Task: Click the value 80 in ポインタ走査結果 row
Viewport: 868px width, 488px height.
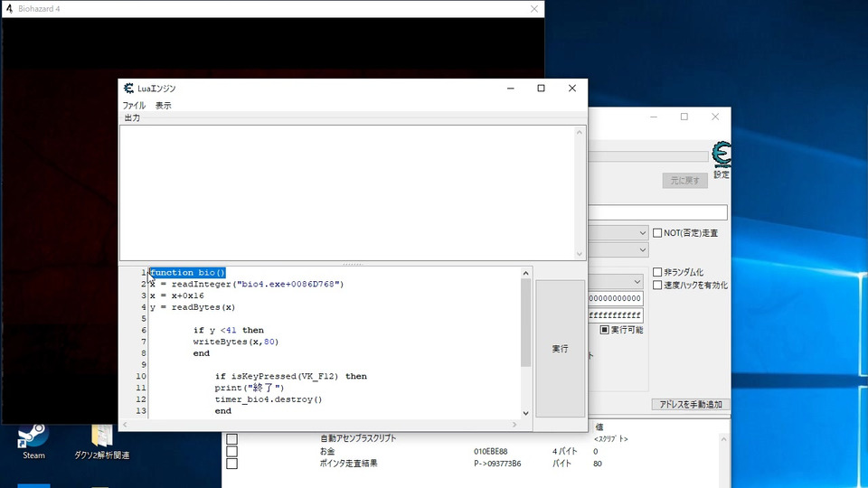Action: point(598,464)
